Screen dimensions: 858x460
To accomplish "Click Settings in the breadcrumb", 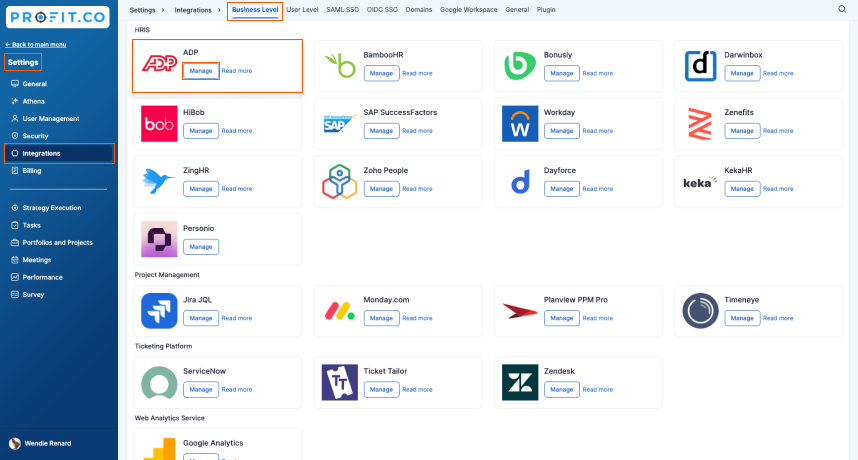I will pos(142,10).
